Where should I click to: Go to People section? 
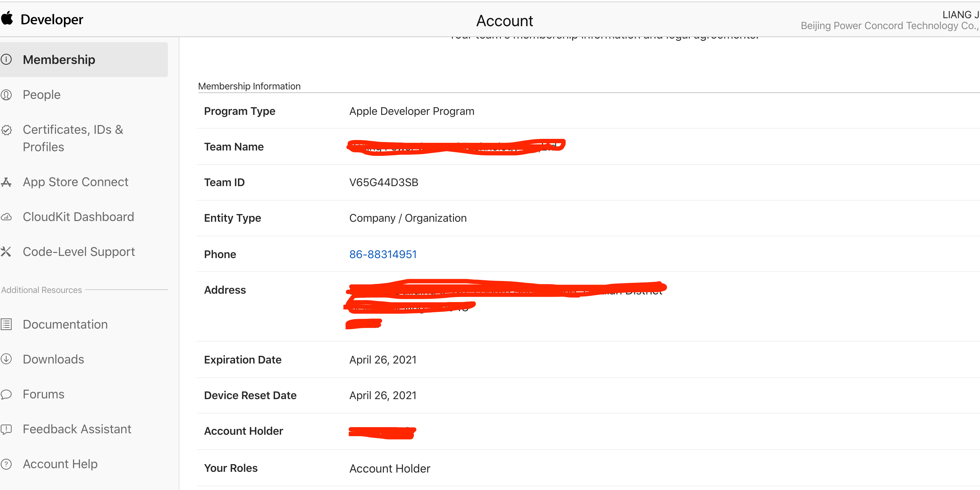pyautogui.click(x=42, y=95)
